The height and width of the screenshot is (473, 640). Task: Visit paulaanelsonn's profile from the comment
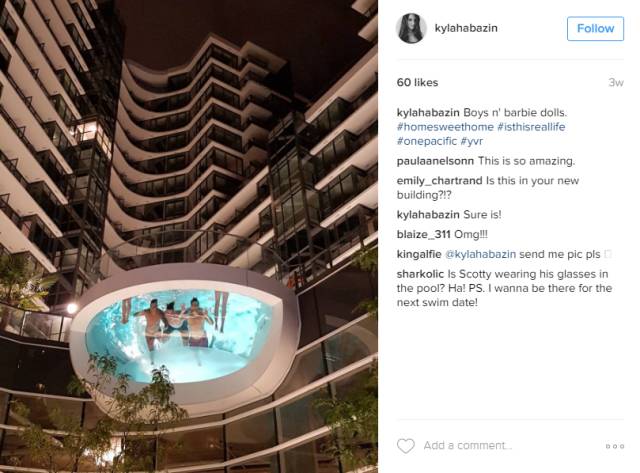click(x=435, y=161)
